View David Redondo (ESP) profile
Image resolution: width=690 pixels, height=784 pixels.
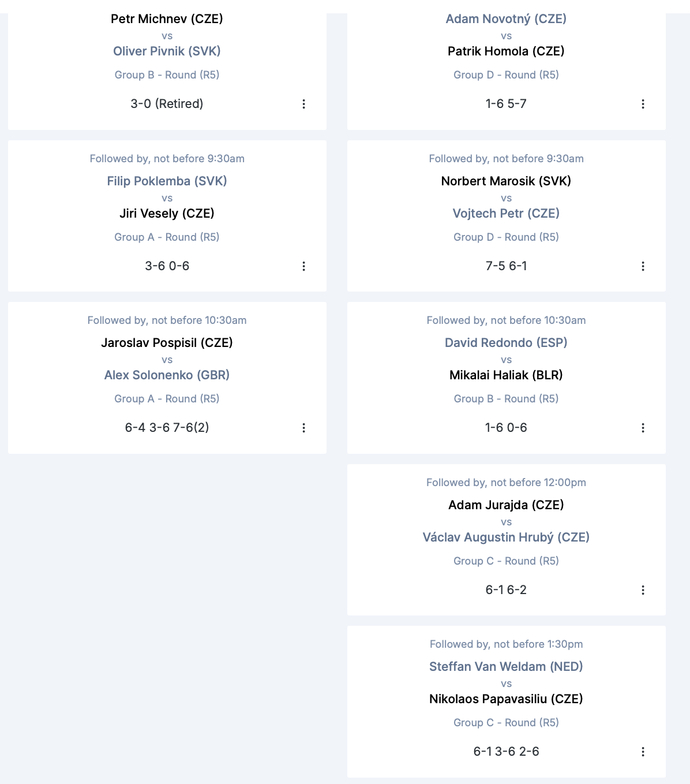[x=506, y=343]
